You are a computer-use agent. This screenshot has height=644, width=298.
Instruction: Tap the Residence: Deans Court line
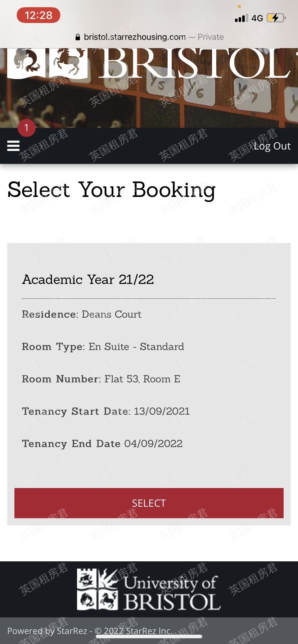[x=82, y=314]
